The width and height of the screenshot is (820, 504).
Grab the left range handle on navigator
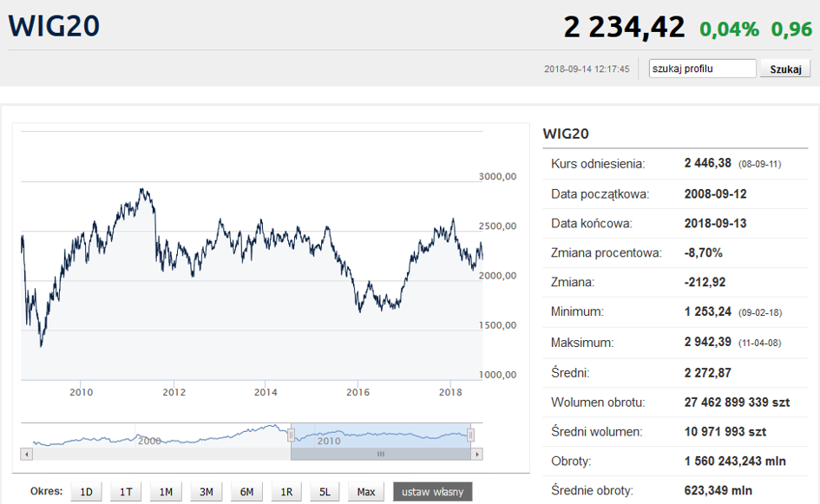(291, 435)
